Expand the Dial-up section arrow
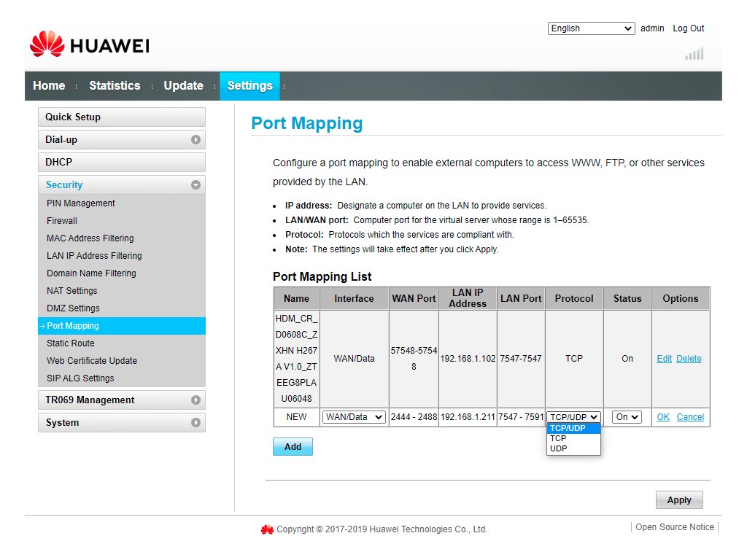This screenshot has height=560, width=747. 196,140
